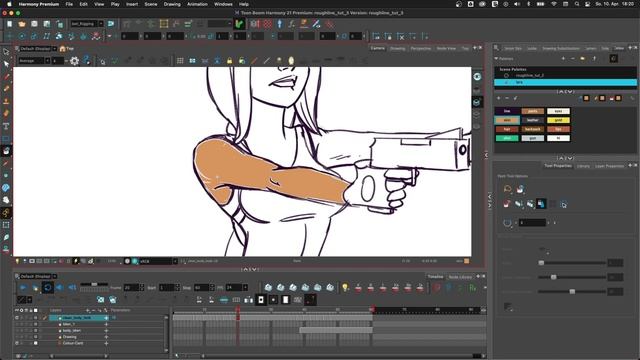The width and height of the screenshot is (640, 360).
Task: Switch to the Node View tab
Action: 446,48
